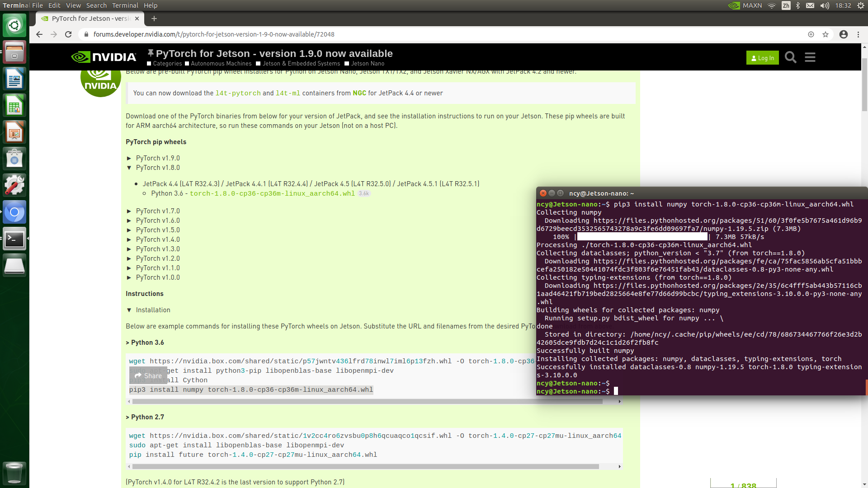This screenshot has height=488, width=868.
Task: Collapse the PyTorch v1.8.0 section
Action: (x=153, y=168)
